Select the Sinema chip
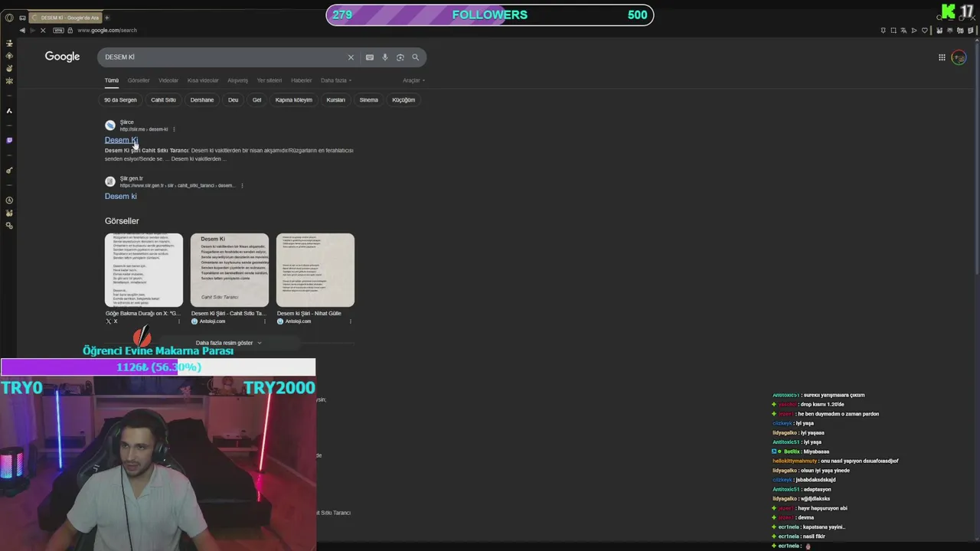This screenshot has width=980, height=551. (x=369, y=99)
